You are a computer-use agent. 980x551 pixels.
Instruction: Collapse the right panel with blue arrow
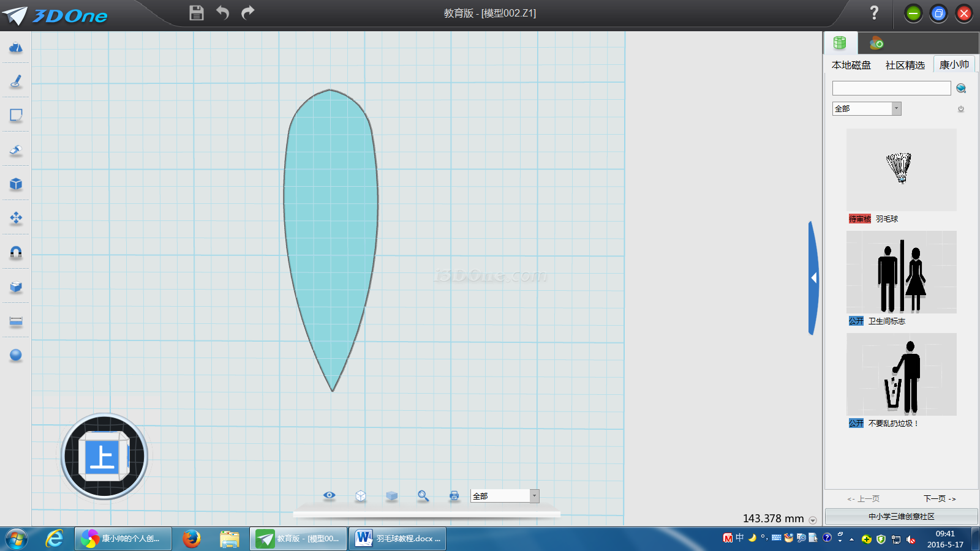(x=813, y=278)
